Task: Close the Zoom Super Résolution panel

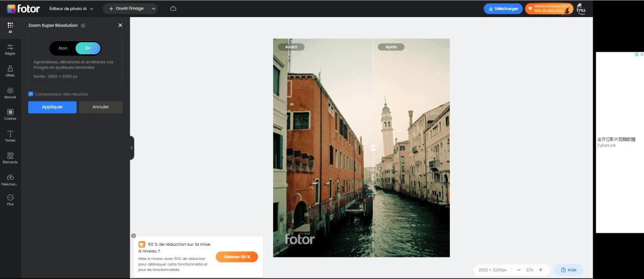Action: click(120, 25)
